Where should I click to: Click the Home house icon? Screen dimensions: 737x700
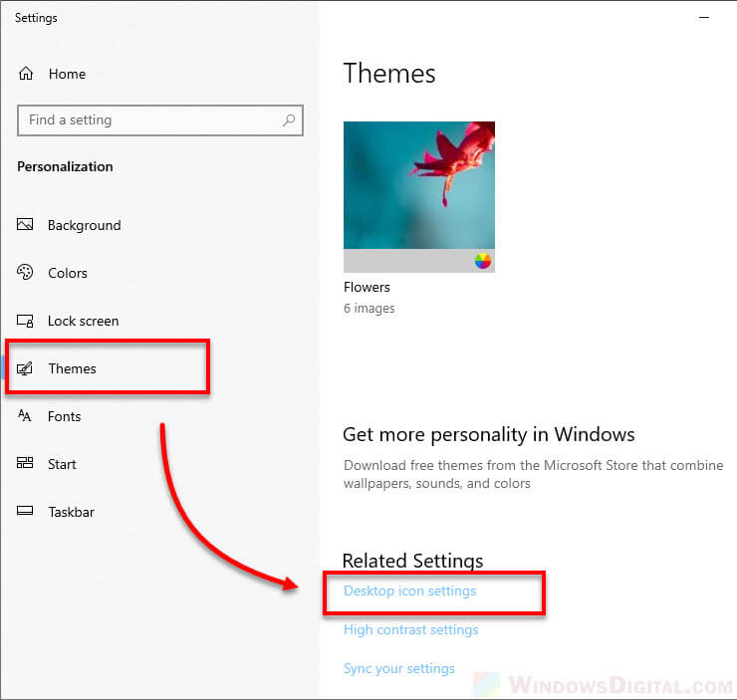(x=26, y=74)
